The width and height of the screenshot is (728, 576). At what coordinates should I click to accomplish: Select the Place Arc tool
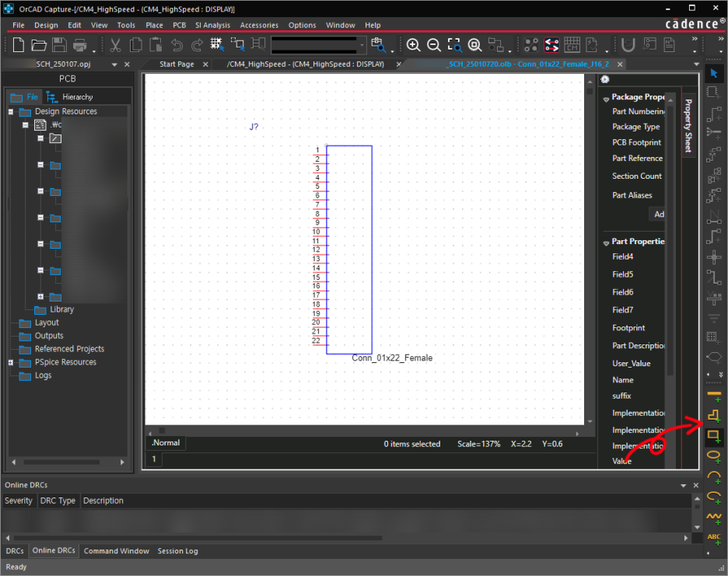pyautogui.click(x=714, y=477)
